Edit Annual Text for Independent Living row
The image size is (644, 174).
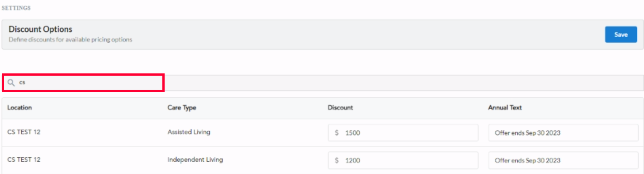pos(563,160)
